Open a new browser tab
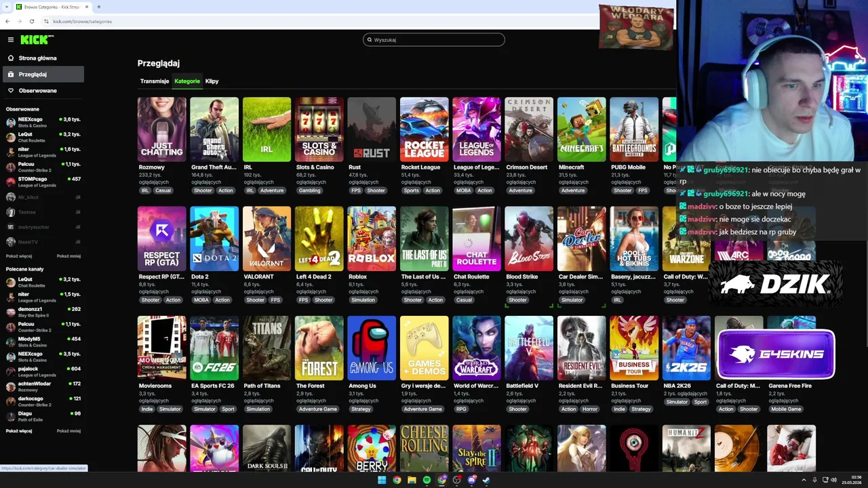 [x=98, y=7]
